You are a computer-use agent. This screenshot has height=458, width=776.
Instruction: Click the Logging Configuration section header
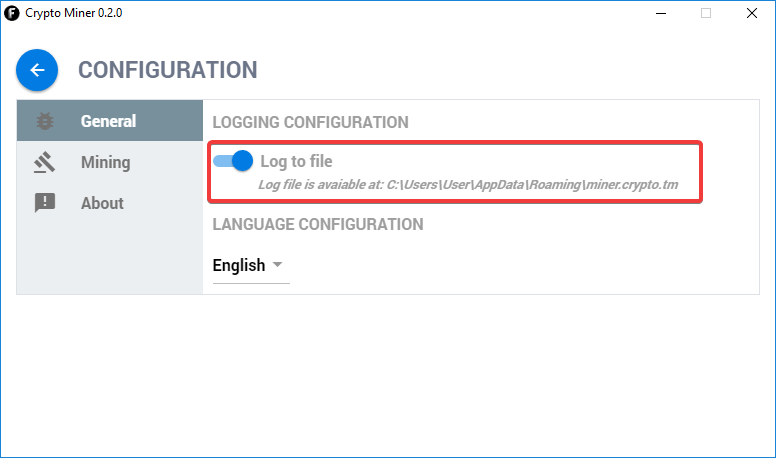click(x=310, y=122)
